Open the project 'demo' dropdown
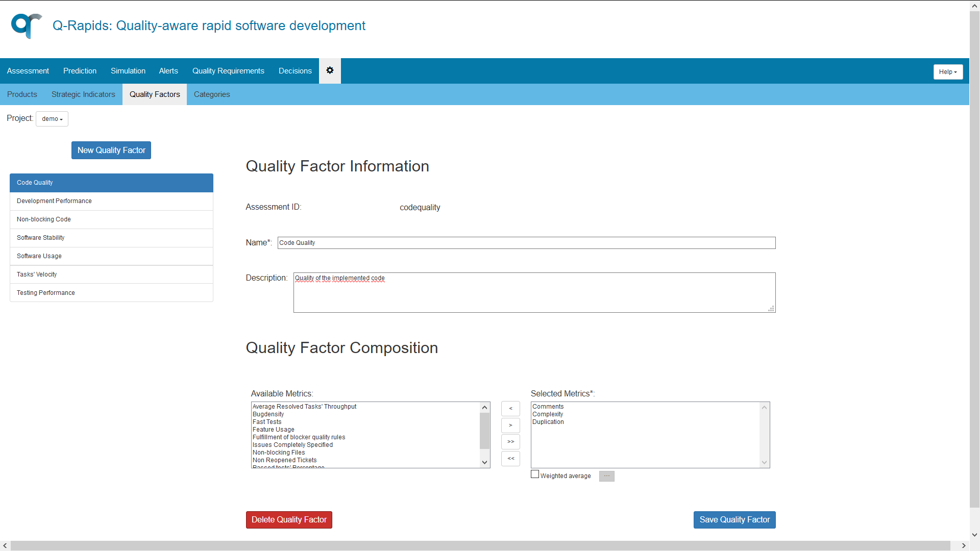 52,118
